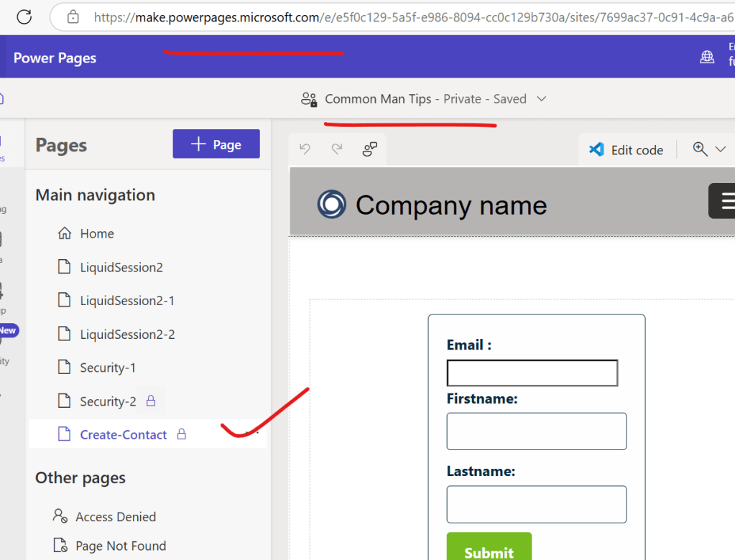Click the globe environment icon
This screenshot has height=560, width=735.
(707, 57)
